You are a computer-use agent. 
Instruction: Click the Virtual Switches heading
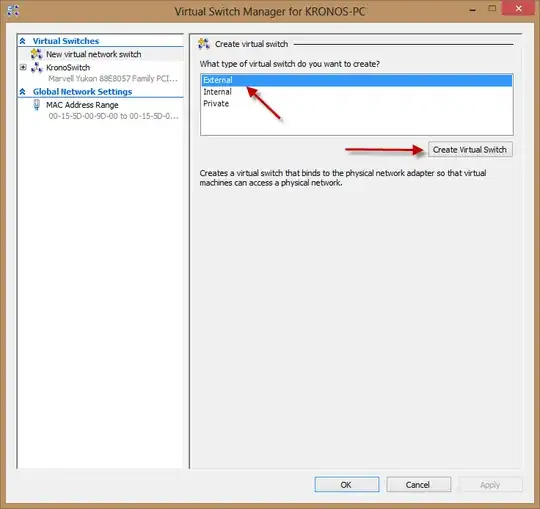pos(66,41)
